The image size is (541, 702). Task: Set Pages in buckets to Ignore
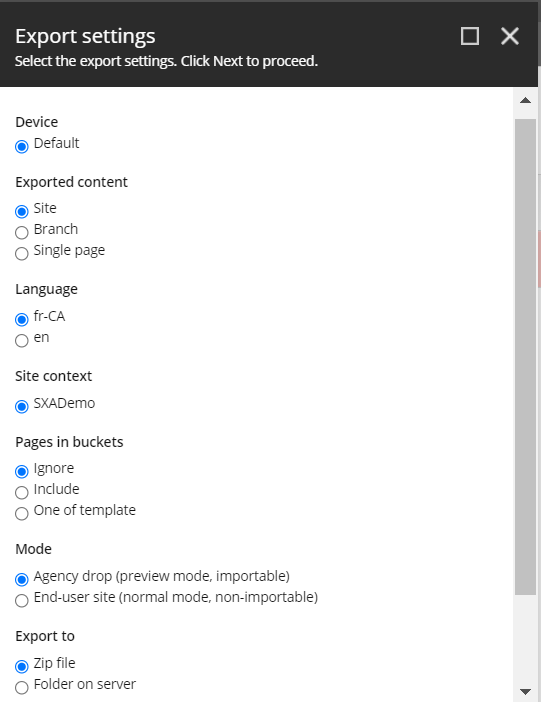pyautogui.click(x=21, y=471)
